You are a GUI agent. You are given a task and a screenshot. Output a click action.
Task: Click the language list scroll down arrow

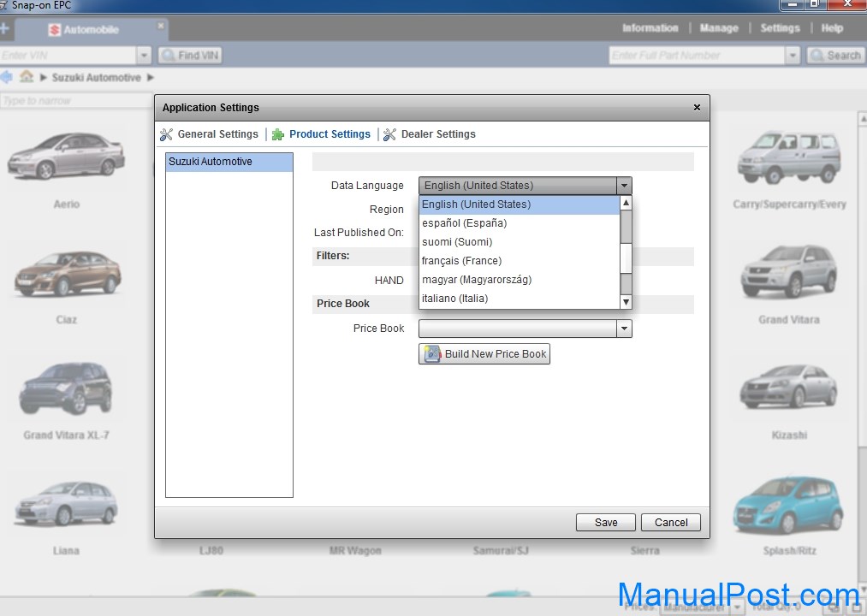pos(626,302)
